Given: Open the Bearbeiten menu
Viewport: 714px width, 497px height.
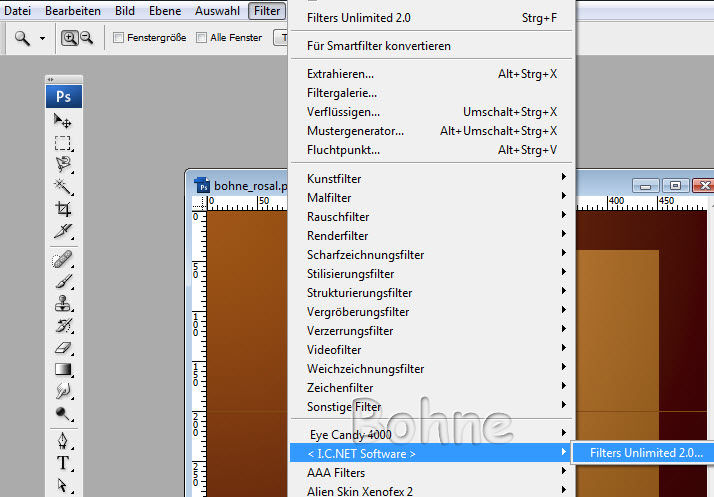Looking at the screenshot, I should point(70,11).
